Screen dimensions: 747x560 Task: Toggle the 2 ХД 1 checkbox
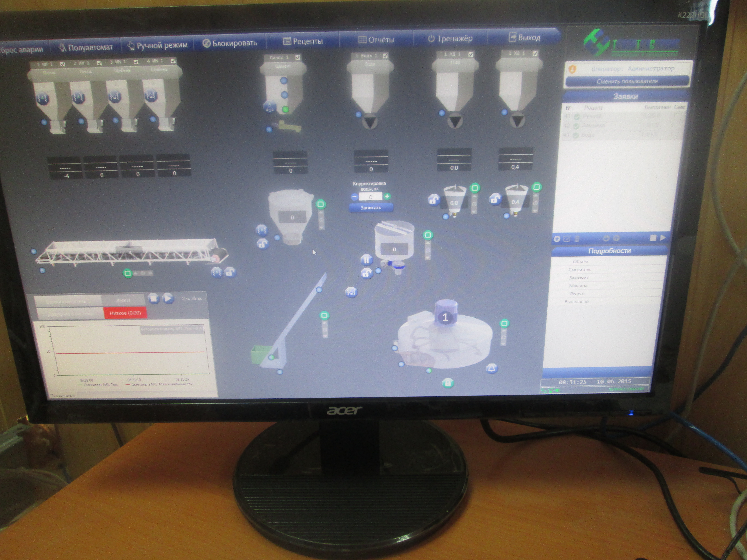tap(535, 53)
